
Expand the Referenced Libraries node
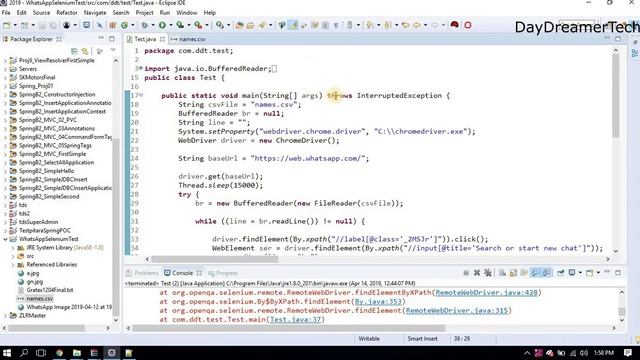[13, 265]
